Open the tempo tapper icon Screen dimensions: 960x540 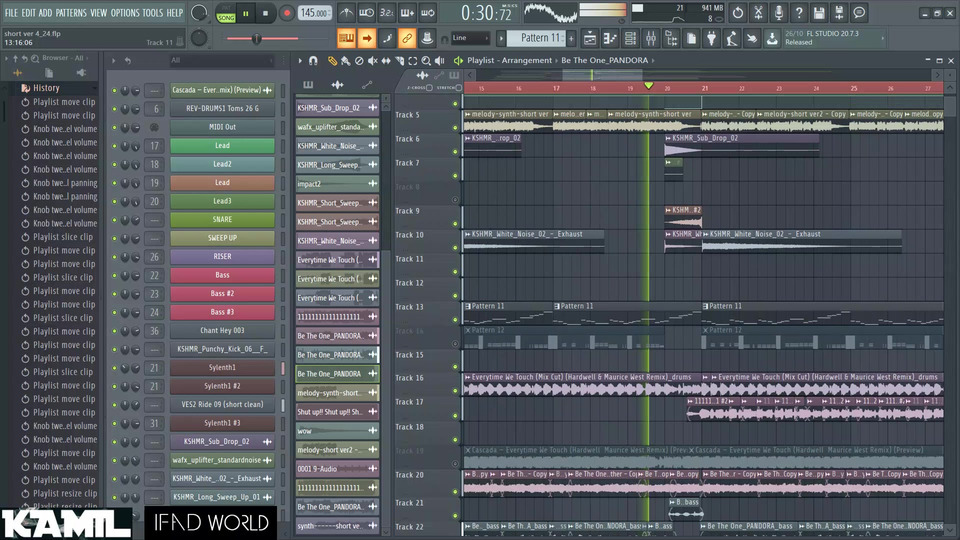[x=732, y=39]
